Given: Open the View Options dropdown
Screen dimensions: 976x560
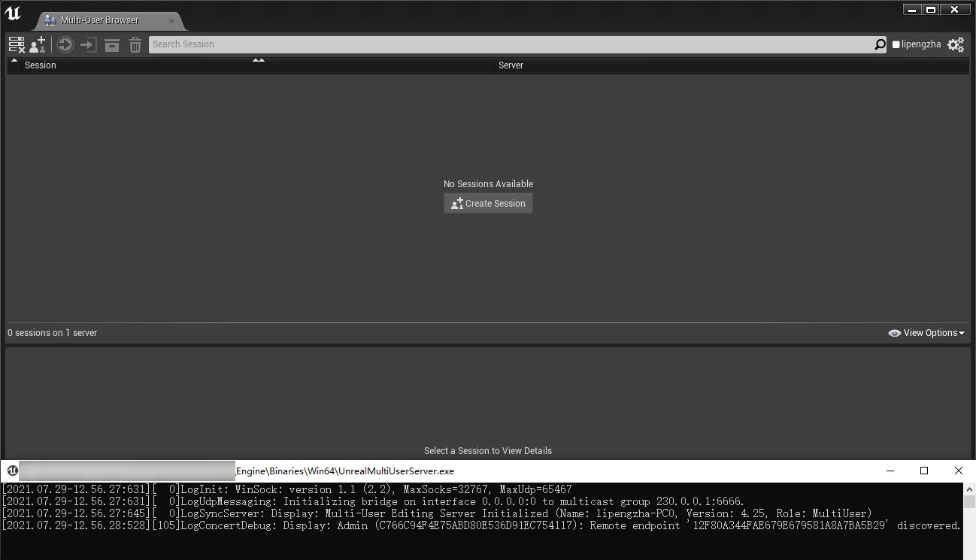Looking at the screenshot, I should [932, 332].
